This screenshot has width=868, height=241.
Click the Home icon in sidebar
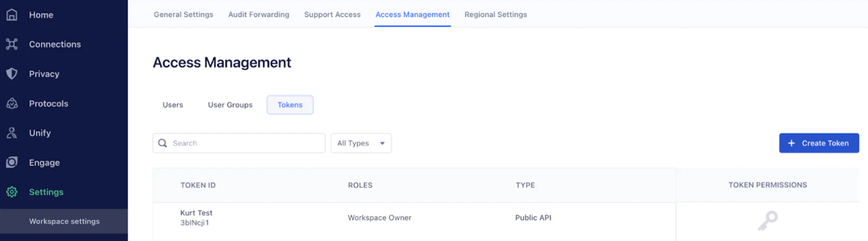point(12,15)
